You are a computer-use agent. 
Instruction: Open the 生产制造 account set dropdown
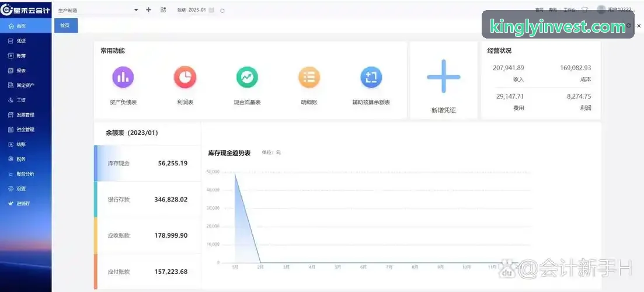[98, 10]
